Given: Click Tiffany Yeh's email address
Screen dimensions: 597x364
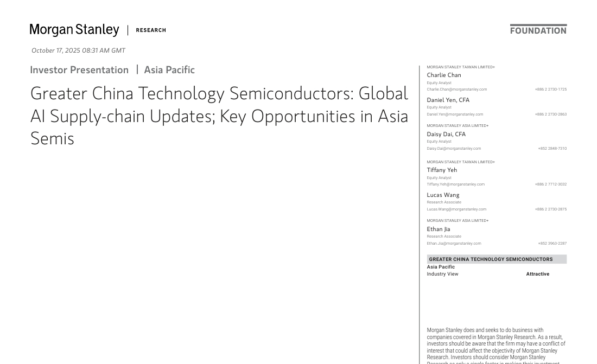Looking at the screenshot, I should [x=455, y=184].
